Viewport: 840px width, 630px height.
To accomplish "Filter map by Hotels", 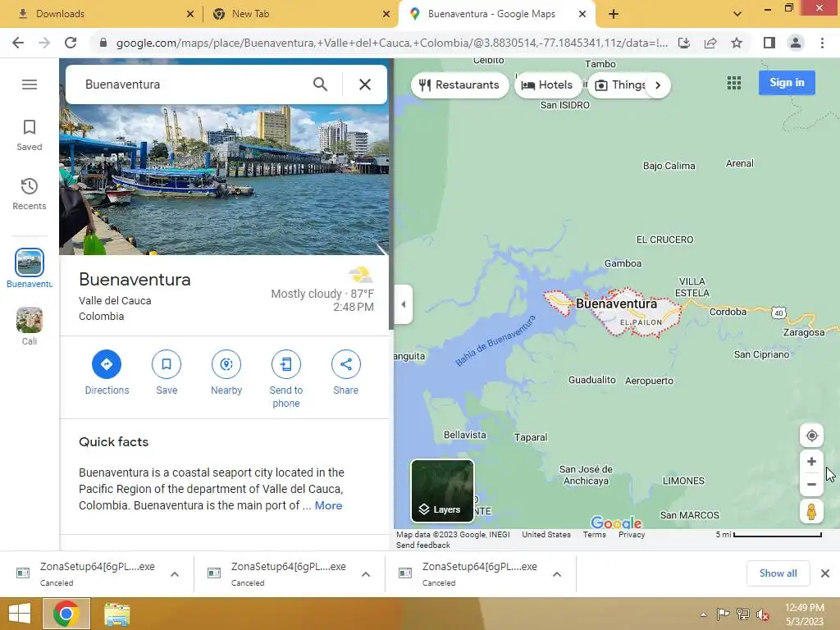I will tap(547, 84).
